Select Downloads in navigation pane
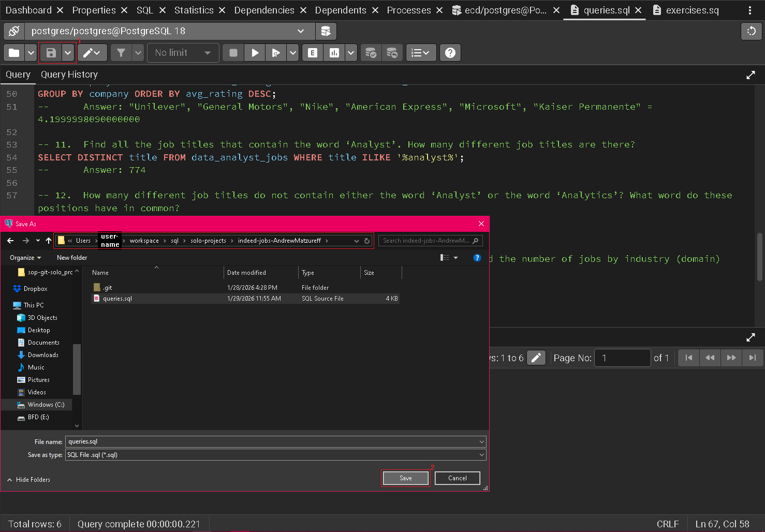This screenshot has width=765, height=532. click(43, 355)
